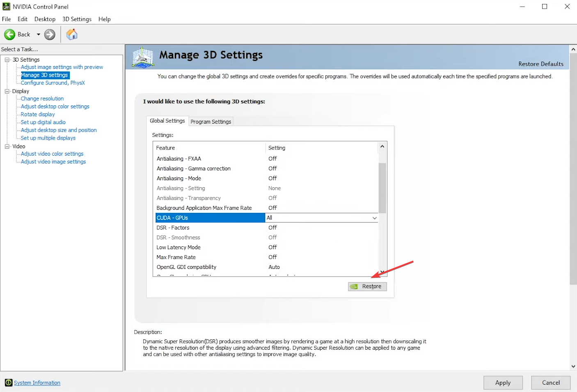This screenshot has height=392, width=577.
Task: Click the Setting column header
Action: (x=322, y=148)
